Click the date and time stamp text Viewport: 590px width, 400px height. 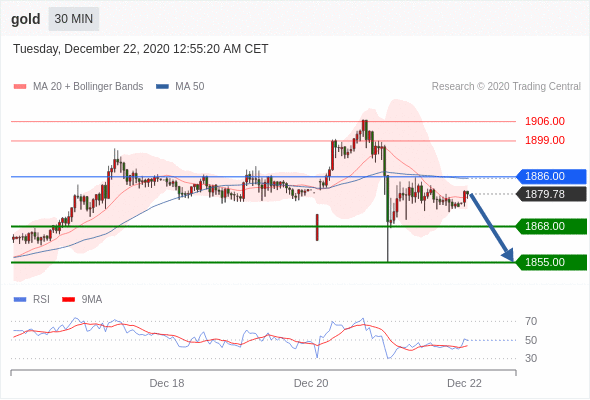[141, 49]
